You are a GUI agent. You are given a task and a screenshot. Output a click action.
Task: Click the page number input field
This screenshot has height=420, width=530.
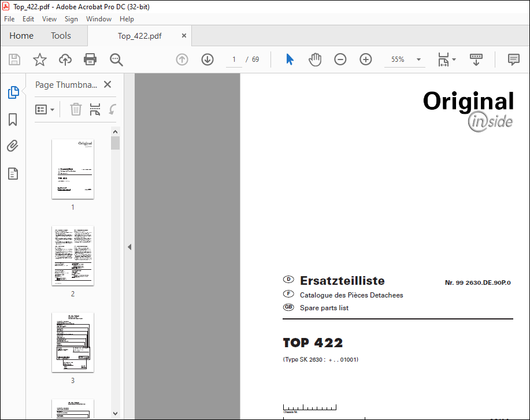pyautogui.click(x=234, y=60)
